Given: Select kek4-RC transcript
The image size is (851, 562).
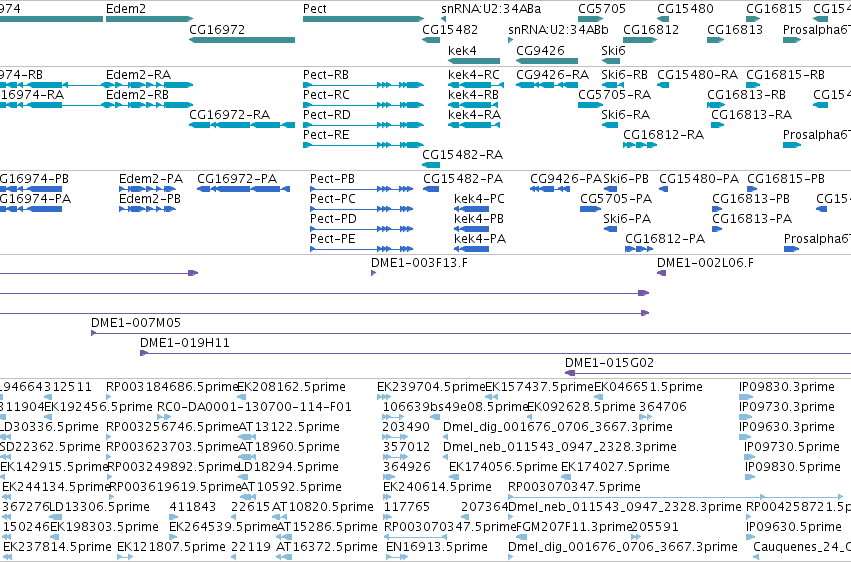Looking at the screenshot, I should (476, 85).
